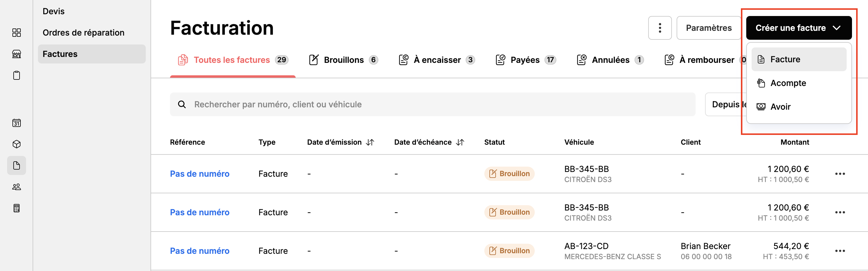Expand the Créer une facture dropdown
This screenshot has width=868, height=271.
[799, 28]
